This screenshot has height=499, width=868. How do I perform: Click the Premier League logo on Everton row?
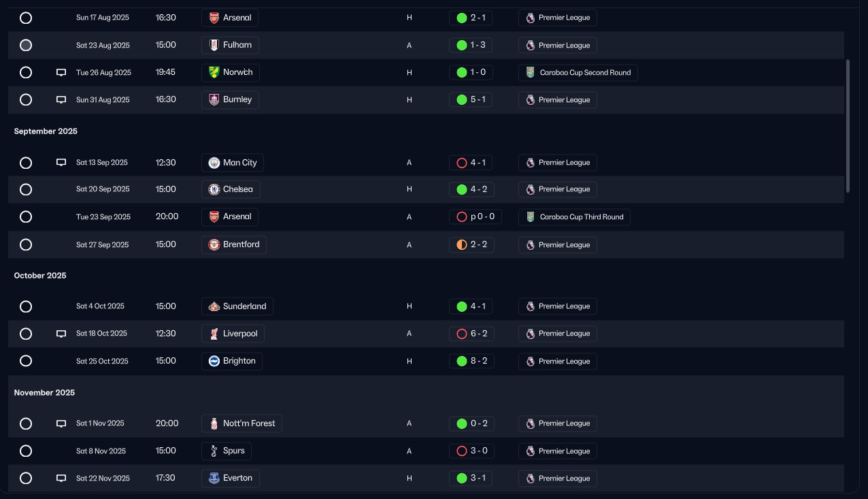530,479
